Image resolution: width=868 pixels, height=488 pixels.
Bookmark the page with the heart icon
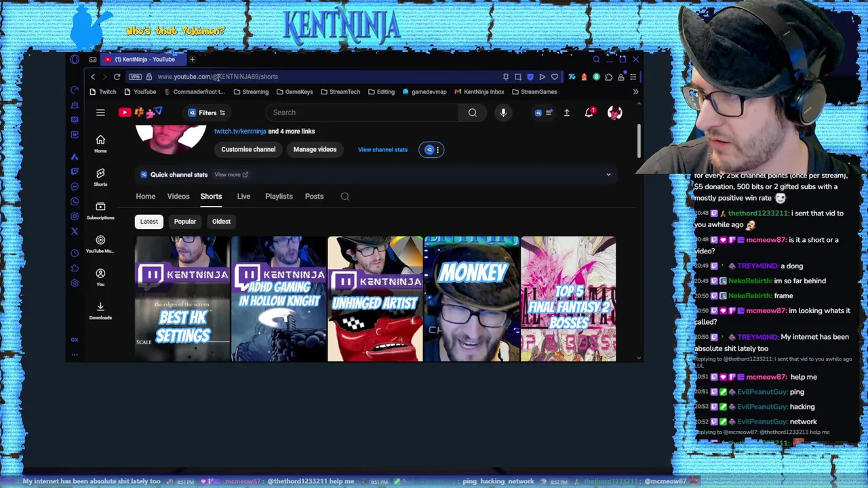tap(555, 77)
